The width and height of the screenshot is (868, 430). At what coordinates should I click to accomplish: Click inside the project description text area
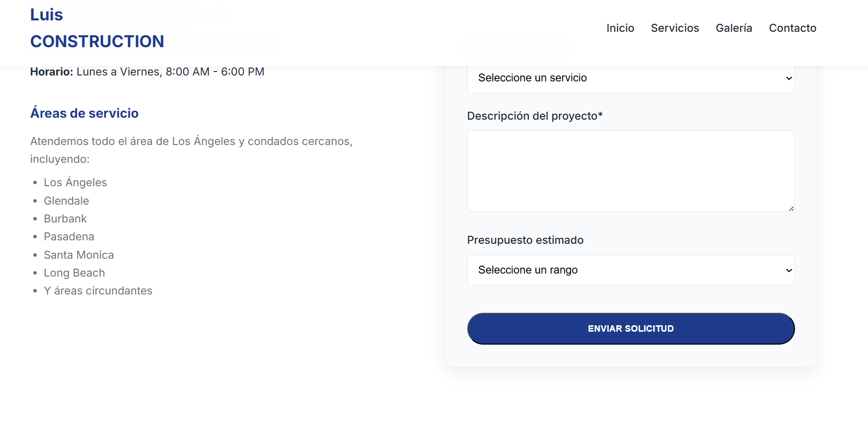(x=631, y=171)
